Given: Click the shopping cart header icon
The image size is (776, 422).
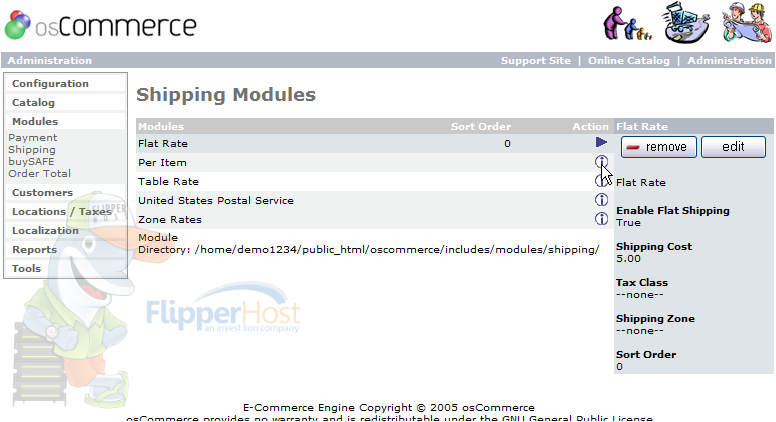Looking at the screenshot, I should pos(687,22).
